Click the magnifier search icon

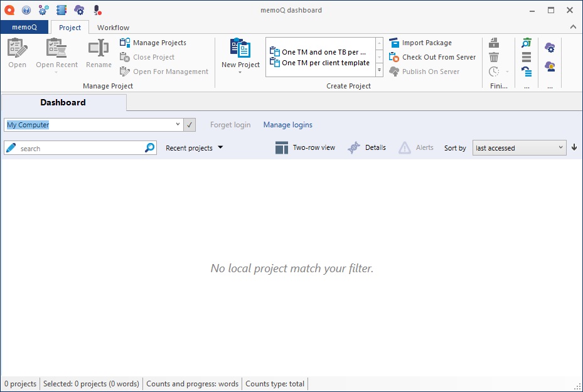pos(149,148)
